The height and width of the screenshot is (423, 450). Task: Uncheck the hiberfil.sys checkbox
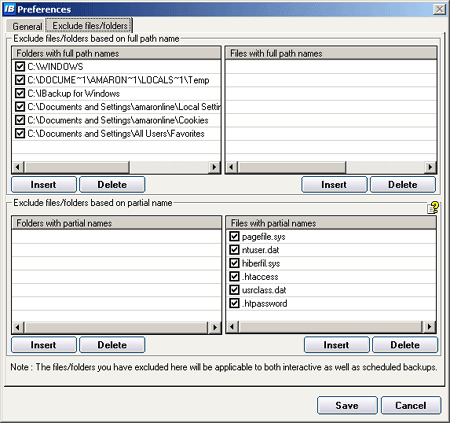click(x=234, y=263)
